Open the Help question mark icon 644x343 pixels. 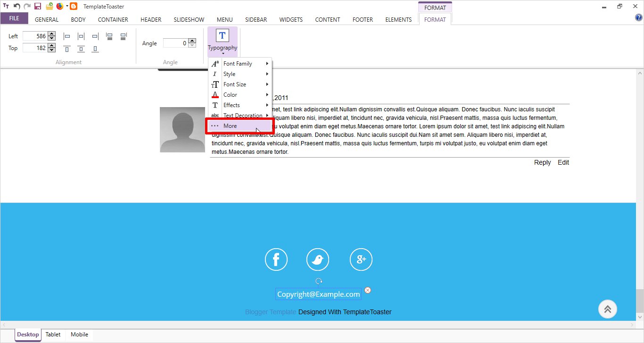639,18
